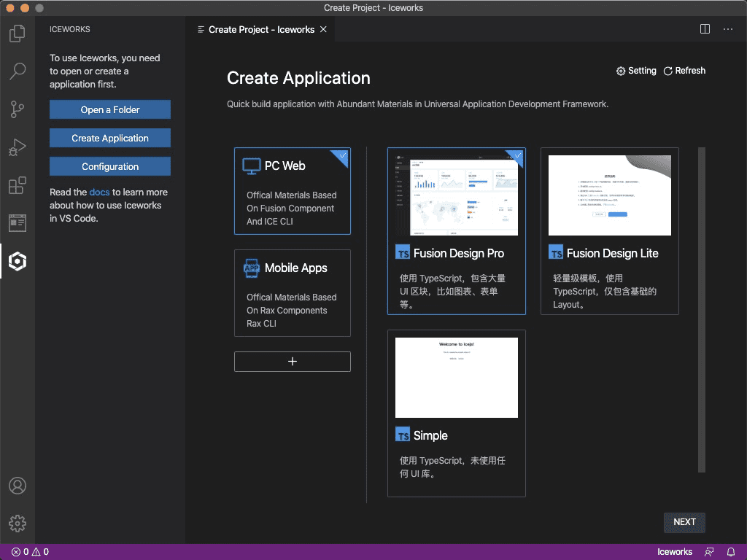Open the Source Control view icon
Viewport: 747px width, 560px height.
tap(18, 109)
